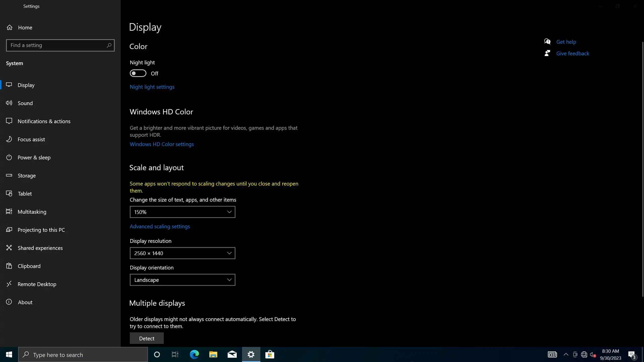Select the Sound speaker icon
Image resolution: width=644 pixels, height=362 pixels.
(x=9, y=103)
